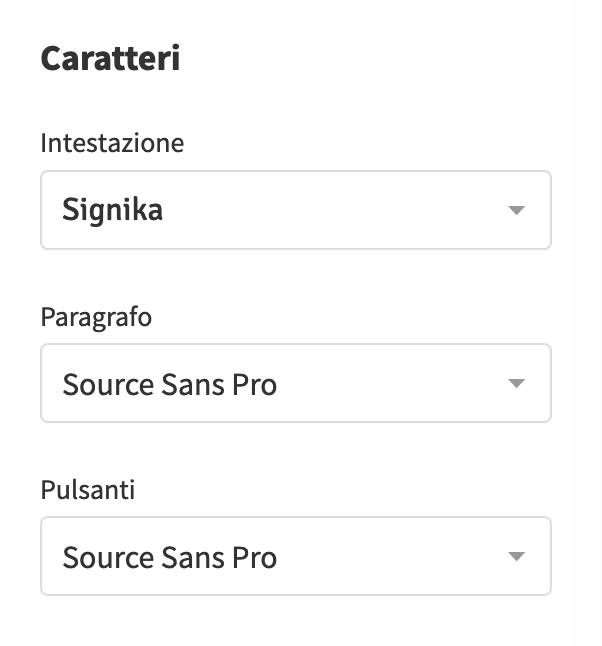Click the Caratteri section heading
Image resolution: width=602 pixels, height=646 pixels.
tap(110, 59)
